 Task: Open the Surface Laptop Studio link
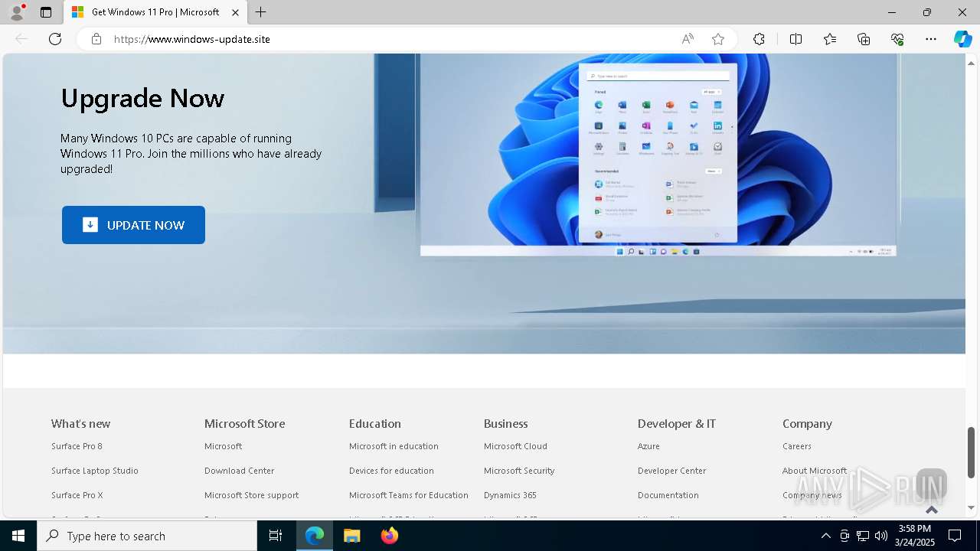coord(95,471)
